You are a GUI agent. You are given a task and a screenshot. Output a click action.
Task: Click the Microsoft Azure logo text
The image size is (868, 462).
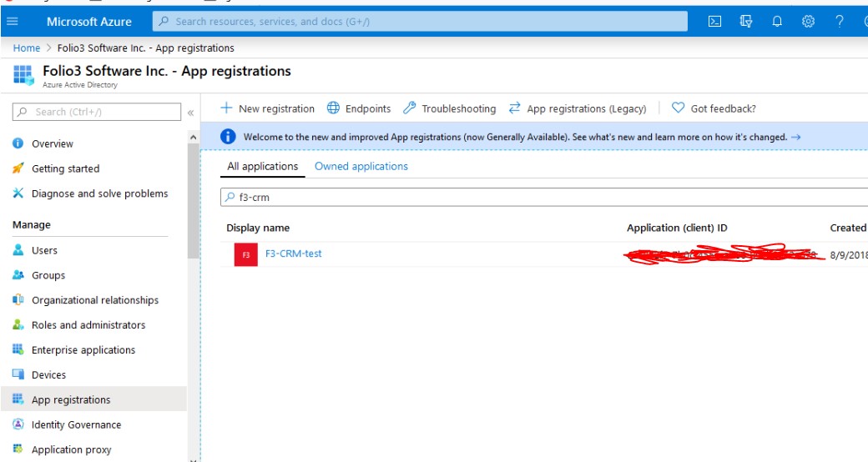coord(89,22)
